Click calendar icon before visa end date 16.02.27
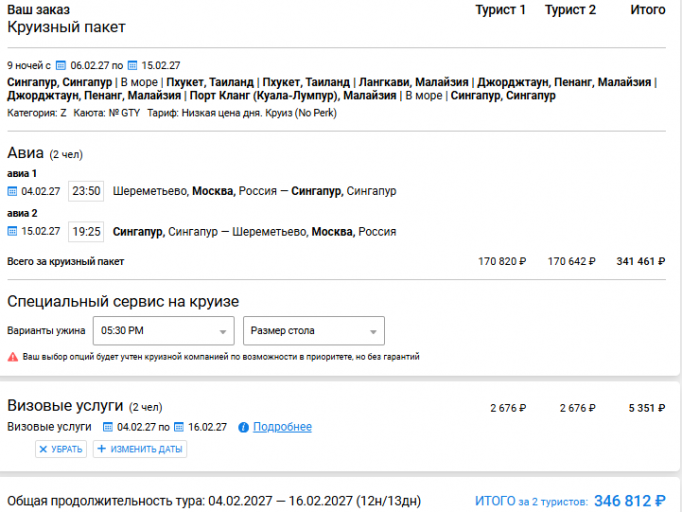 179,427
